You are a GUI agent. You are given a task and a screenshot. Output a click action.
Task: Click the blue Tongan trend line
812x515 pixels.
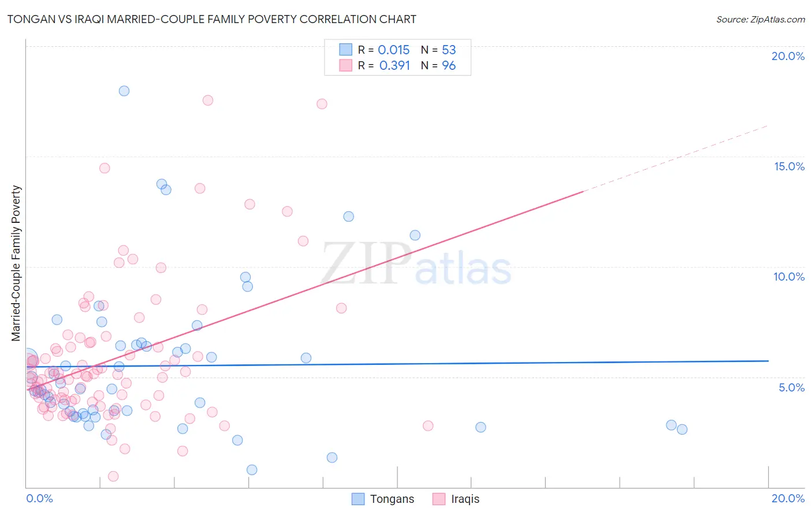click(397, 364)
